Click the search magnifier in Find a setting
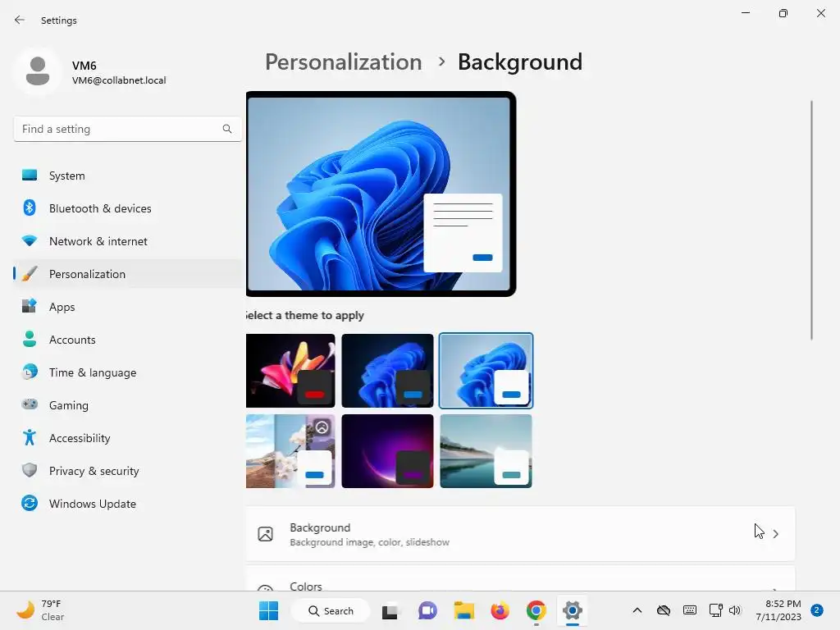Viewport: 840px width, 630px height. [x=227, y=129]
